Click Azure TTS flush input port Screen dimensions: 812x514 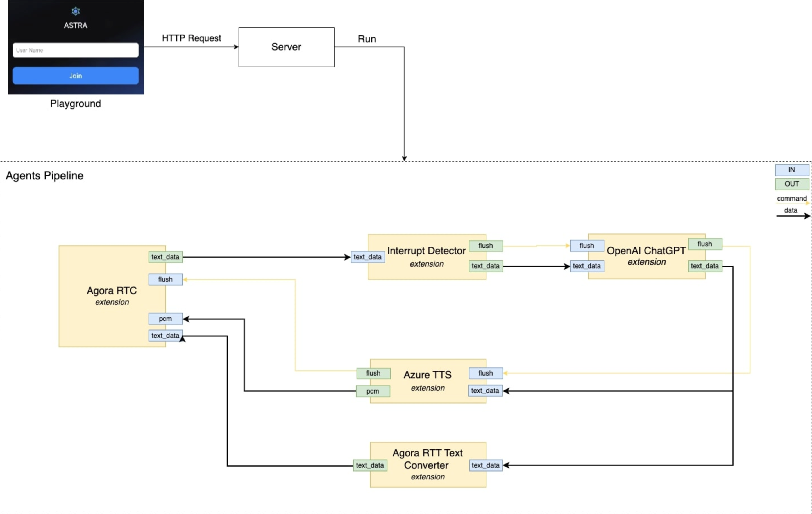[x=486, y=373]
